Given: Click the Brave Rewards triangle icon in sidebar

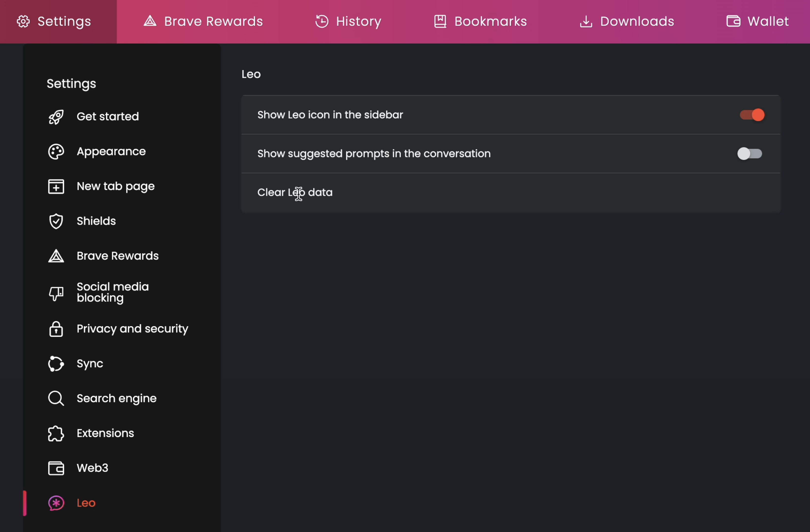Looking at the screenshot, I should tap(56, 256).
